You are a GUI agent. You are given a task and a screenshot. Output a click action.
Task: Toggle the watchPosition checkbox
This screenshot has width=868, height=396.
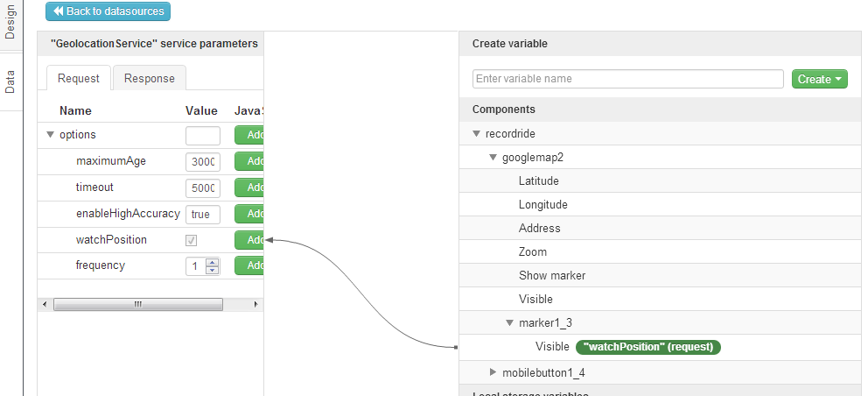point(191,240)
